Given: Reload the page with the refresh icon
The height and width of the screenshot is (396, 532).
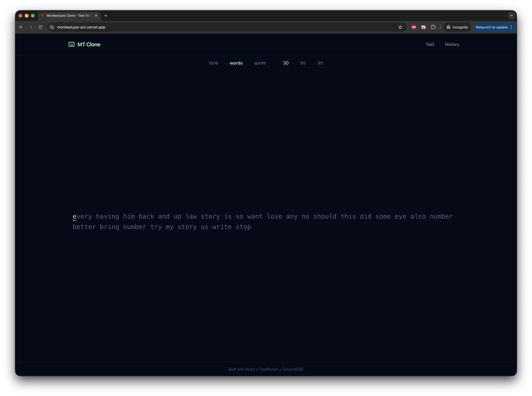Looking at the screenshot, I should [x=40, y=27].
